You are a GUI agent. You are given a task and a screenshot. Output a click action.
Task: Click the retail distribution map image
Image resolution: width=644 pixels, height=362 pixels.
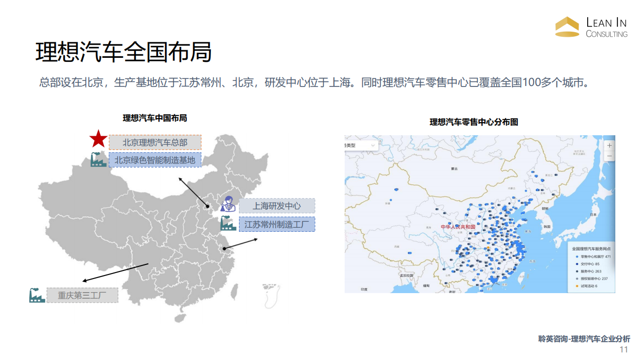479,214
